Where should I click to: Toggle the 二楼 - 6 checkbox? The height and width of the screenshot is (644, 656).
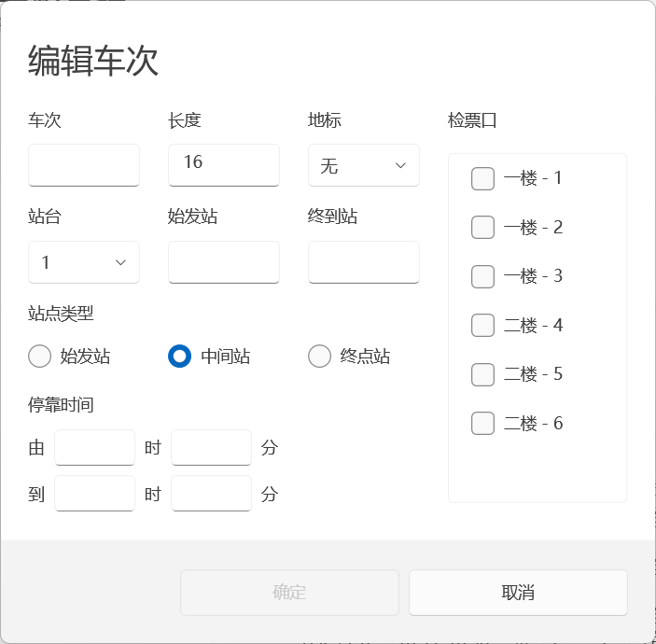tap(482, 423)
